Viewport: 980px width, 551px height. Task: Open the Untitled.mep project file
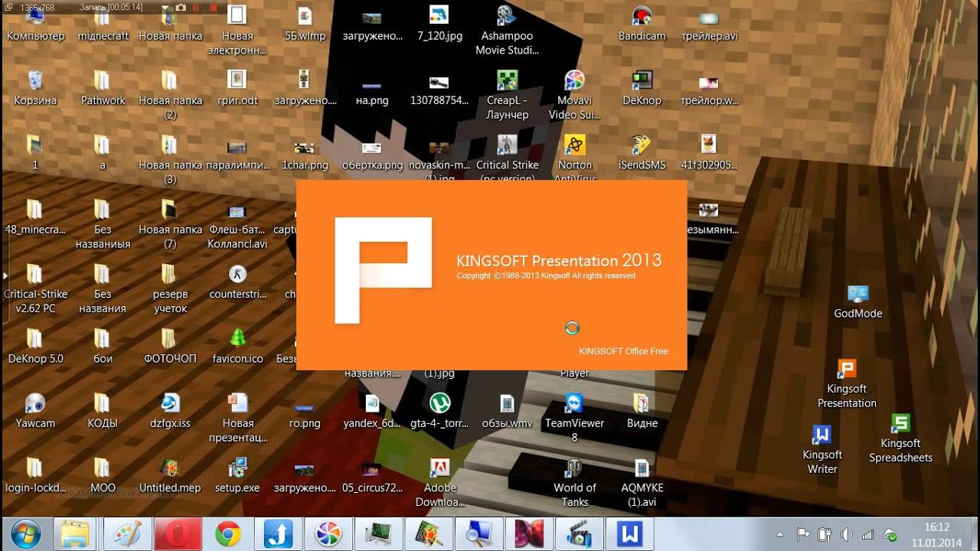click(170, 476)
